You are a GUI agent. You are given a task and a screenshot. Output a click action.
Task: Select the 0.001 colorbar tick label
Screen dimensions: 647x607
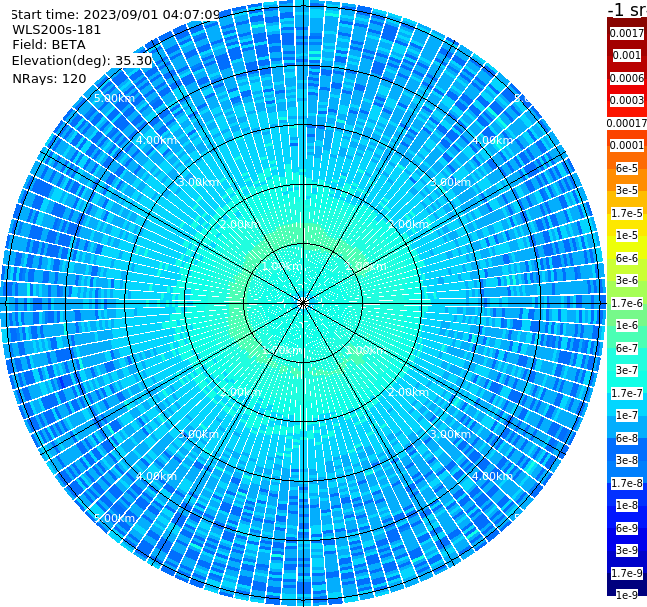tap(627, 55)
